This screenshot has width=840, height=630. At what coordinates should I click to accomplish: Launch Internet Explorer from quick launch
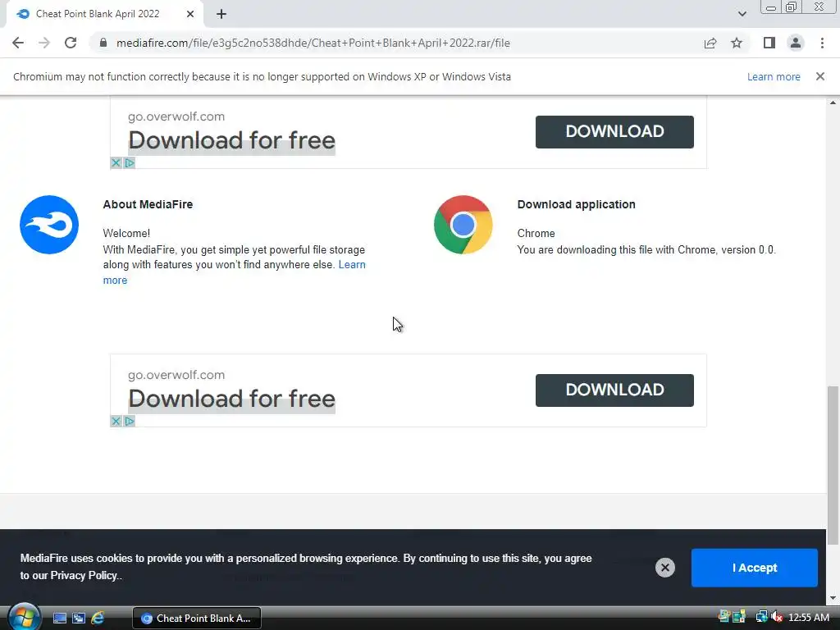(x=98, y=619)
